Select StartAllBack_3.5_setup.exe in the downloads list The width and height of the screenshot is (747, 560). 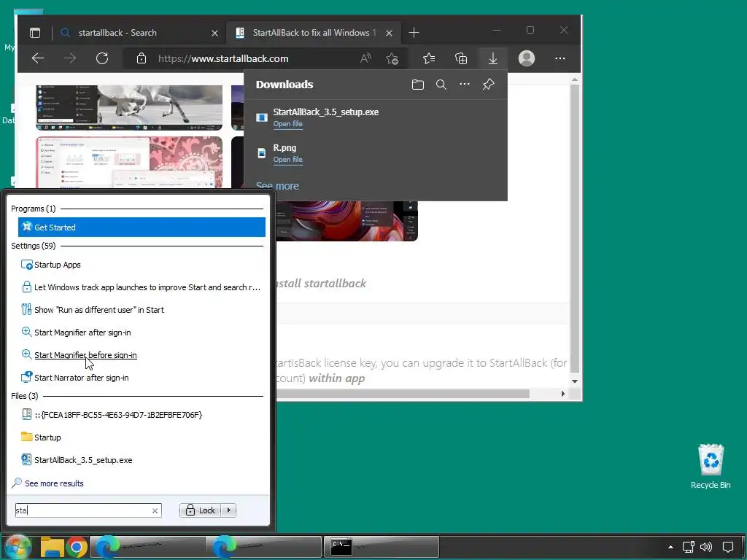pyautogui.click(x=326, y=112)
